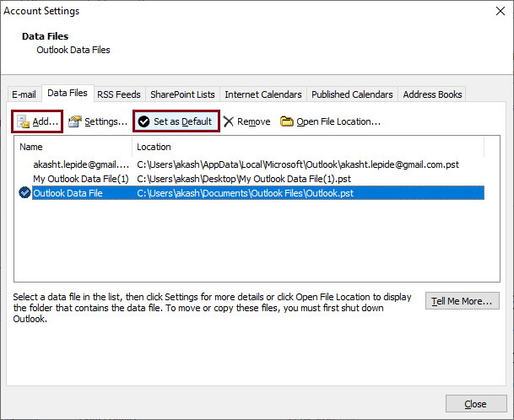This screenshot has height=420, width=514.
Task: Click the Set as Default checkmark icon
Action: click(143, 121)
